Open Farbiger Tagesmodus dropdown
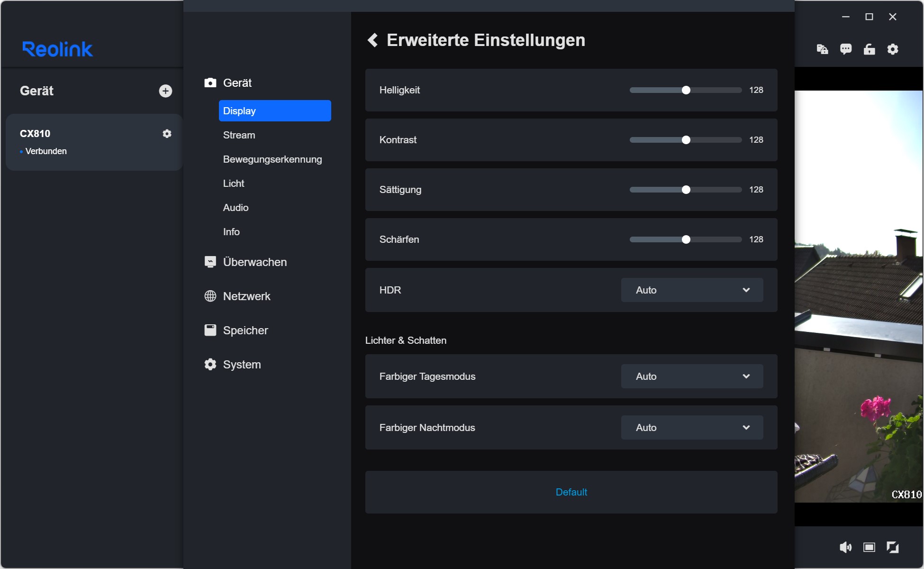 coord(692,376)
